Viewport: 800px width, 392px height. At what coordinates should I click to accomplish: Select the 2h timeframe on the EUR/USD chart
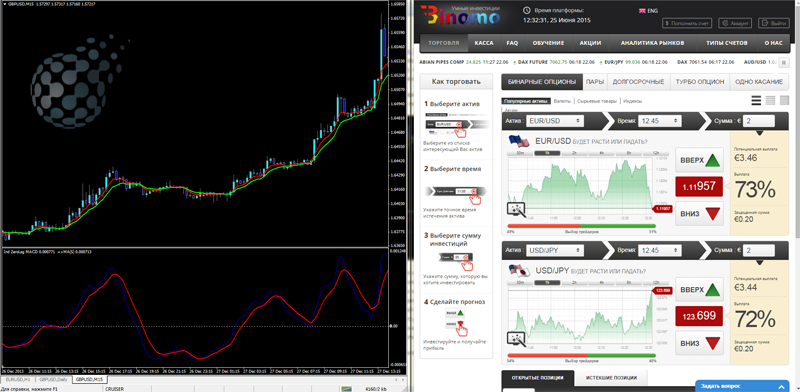point(574,153)
